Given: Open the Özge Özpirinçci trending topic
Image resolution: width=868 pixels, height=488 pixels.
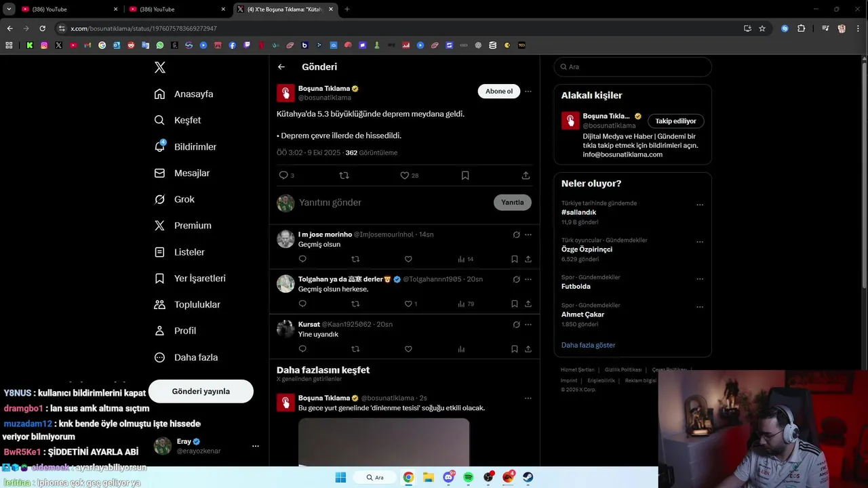Looking at the screenshot, I should 587,249.
